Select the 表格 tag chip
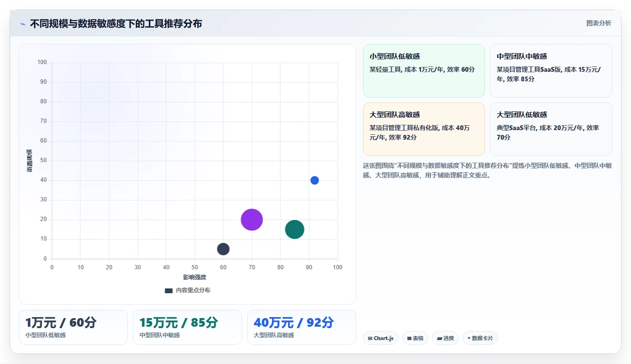Viewport: 631px width, 364px height. pyautogui.click(x=415, y=338)
